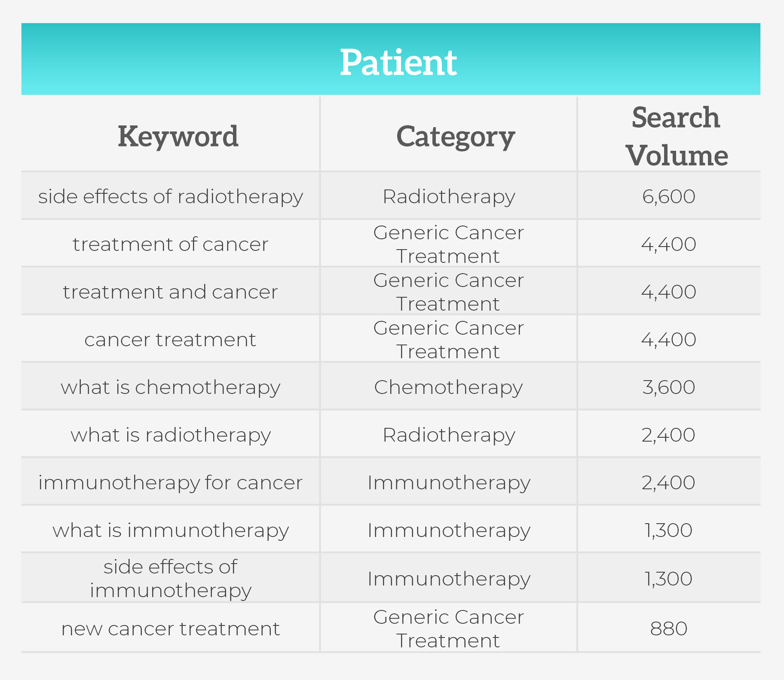Viewport: 784px width, 680px height.
Task: Select the 'immunotherapy for cancer' keyword
Action: pyautogui.click(x=171, y=483)
